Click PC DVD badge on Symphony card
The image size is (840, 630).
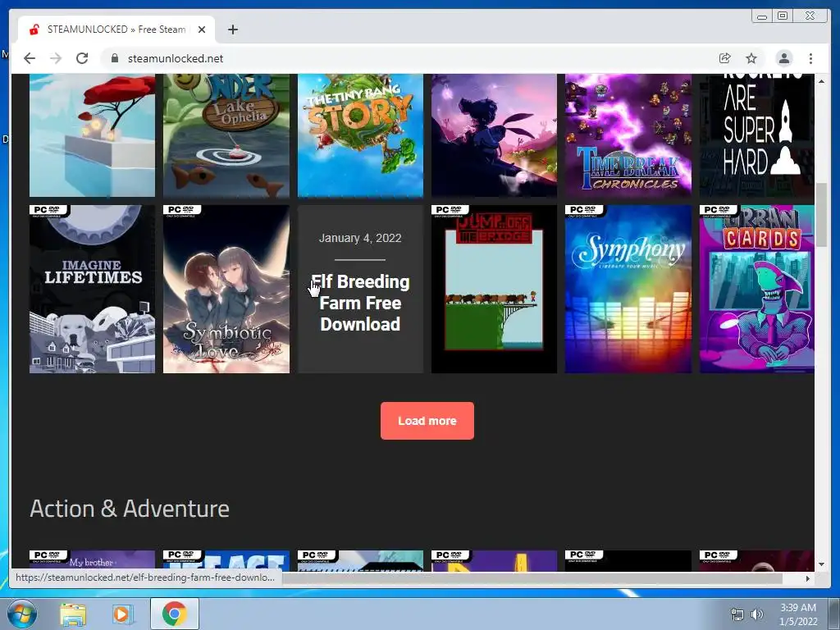tap(586, 211)
